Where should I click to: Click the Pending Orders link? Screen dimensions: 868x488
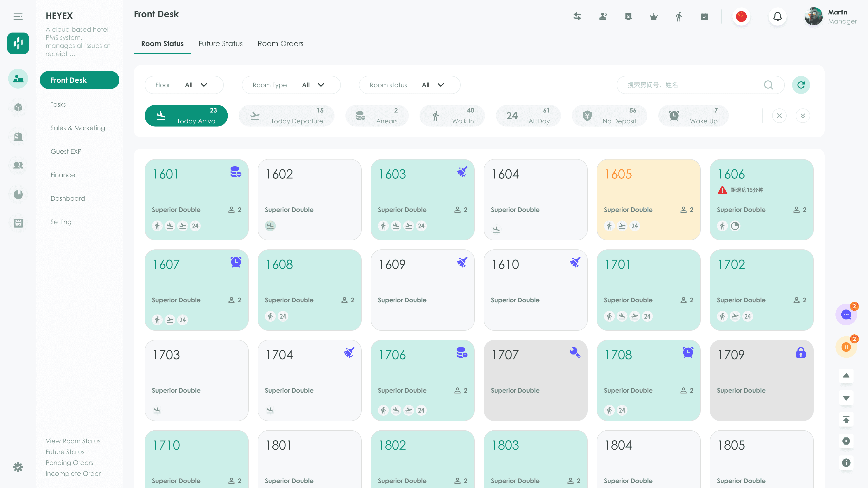pos(69,463)
